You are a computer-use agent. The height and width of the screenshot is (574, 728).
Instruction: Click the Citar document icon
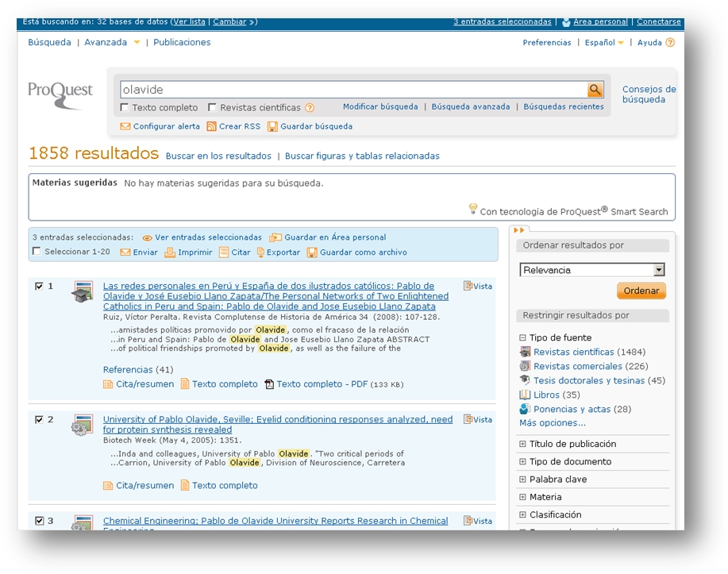point(224,252)
